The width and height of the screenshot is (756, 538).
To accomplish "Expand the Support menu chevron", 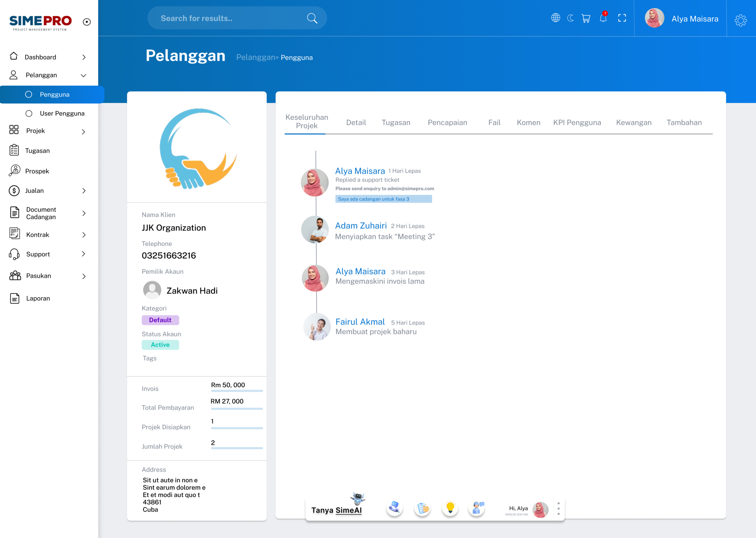I will (x=84, y=254).
